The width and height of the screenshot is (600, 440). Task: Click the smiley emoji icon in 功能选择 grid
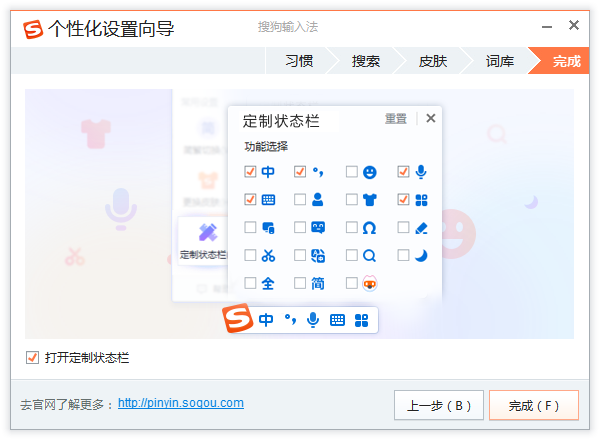(370, 172)
